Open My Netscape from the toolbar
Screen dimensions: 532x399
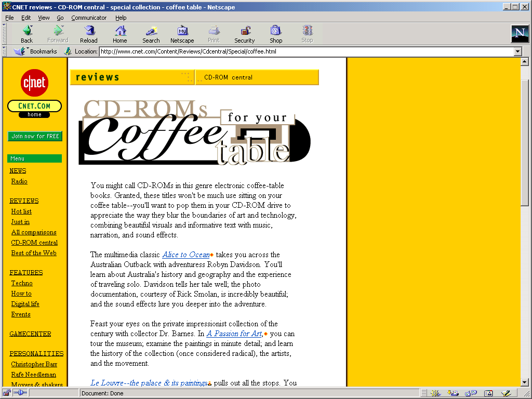pyautogui.click(x=182, y=34)
